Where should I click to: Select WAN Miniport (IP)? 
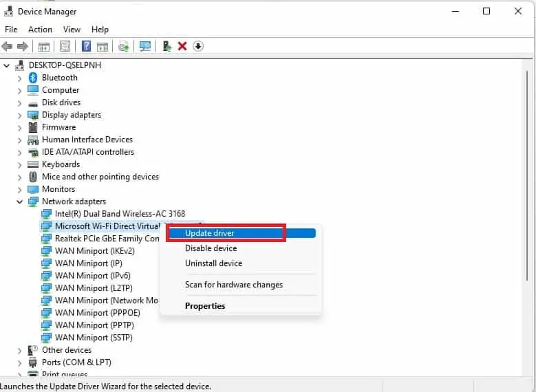(82, 263)
